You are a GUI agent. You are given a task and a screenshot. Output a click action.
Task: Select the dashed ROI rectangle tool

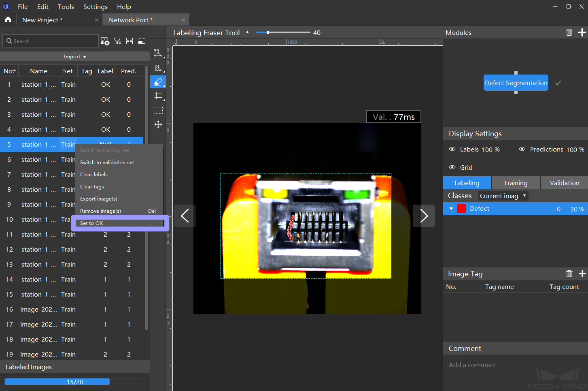(158, 110)
